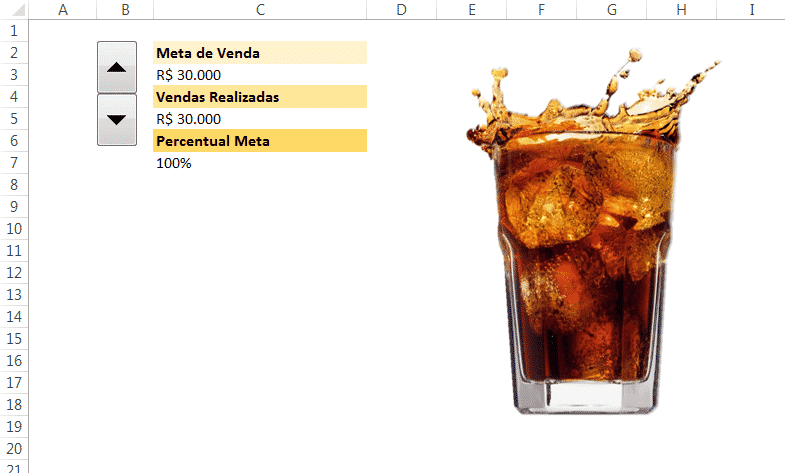Select row 18 header
The image size is (785, 473).
14,405
